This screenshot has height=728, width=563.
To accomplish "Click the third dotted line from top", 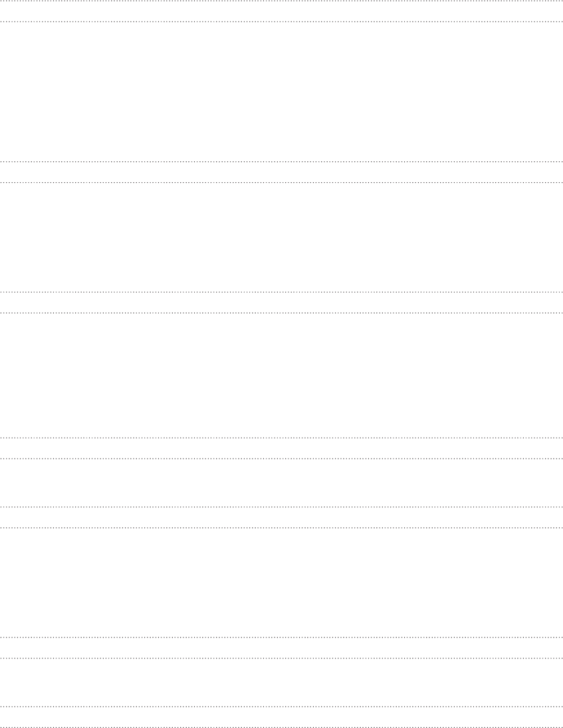I will (x=281, y=161).
